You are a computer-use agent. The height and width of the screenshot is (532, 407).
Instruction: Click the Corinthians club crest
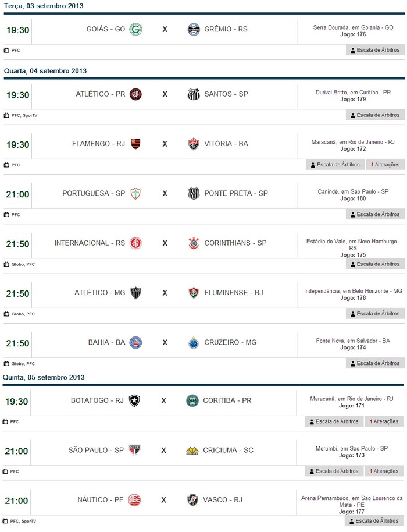(x=194, y=243)
